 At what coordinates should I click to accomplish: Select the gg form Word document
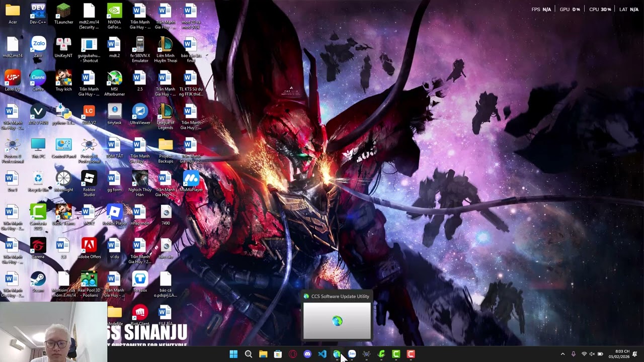[x=114, y=181]
